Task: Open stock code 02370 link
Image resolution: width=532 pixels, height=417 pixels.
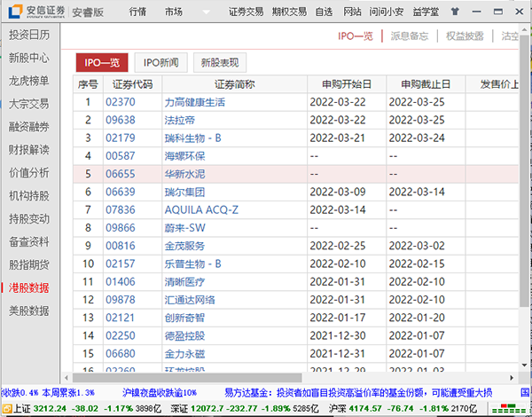Action: (x=121, y=102)
